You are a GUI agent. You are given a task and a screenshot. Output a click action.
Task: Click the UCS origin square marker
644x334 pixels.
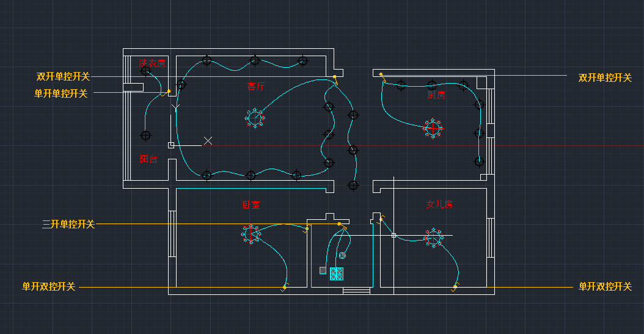pyautogui.click(x=171, y=145)
